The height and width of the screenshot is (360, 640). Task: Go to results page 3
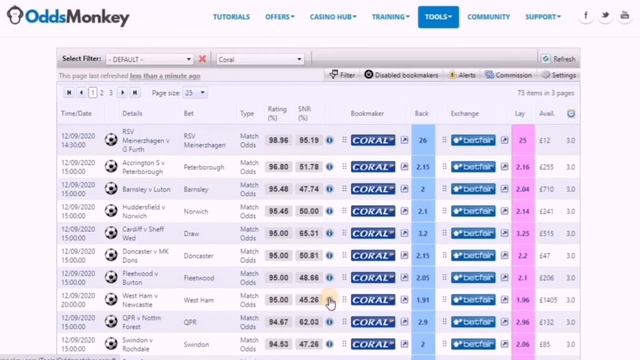click(111, 93)
